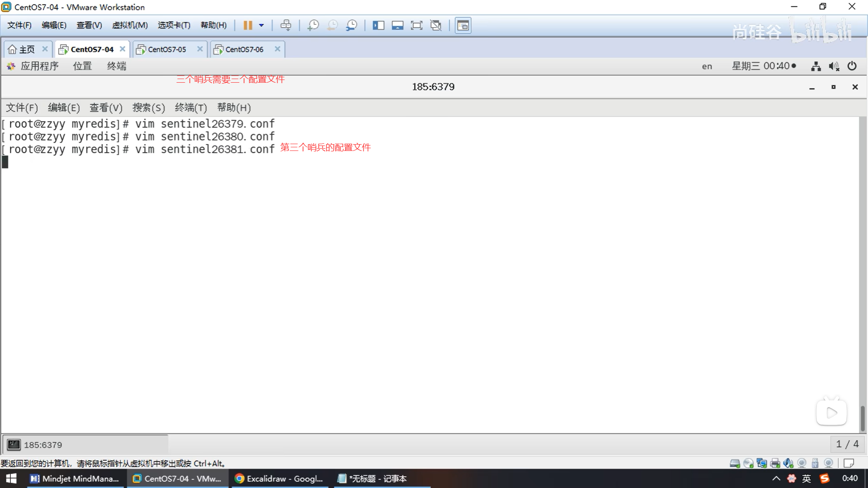Take a VM snapshot
Screen dimensions: 868x488
pyautogui.click(x=313, y=25)
